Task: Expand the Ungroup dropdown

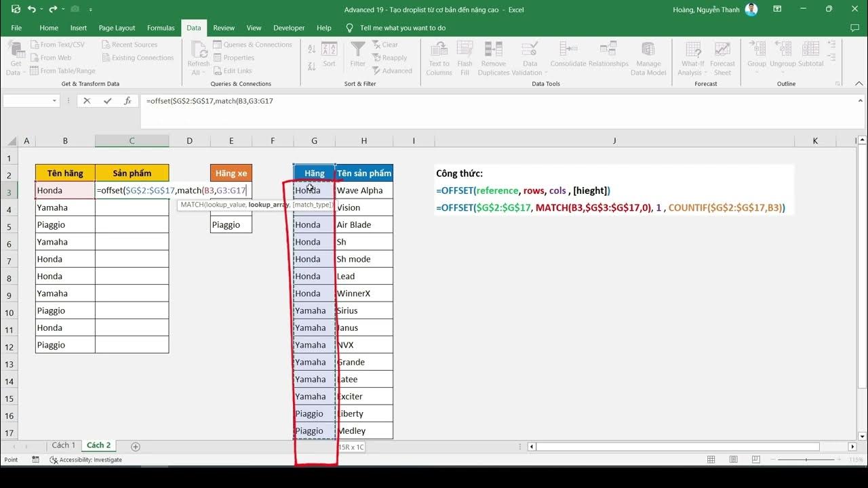Action: click(783, 73)
